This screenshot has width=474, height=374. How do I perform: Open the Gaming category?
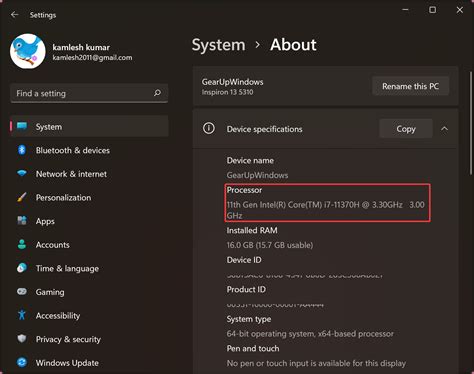(89, 292)
